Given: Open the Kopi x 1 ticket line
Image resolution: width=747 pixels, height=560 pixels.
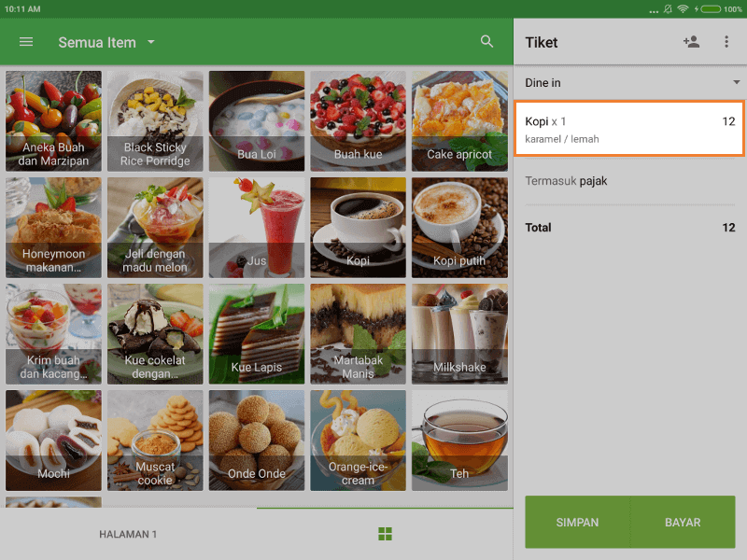Looking at the screenshot, I should [629, 129].
